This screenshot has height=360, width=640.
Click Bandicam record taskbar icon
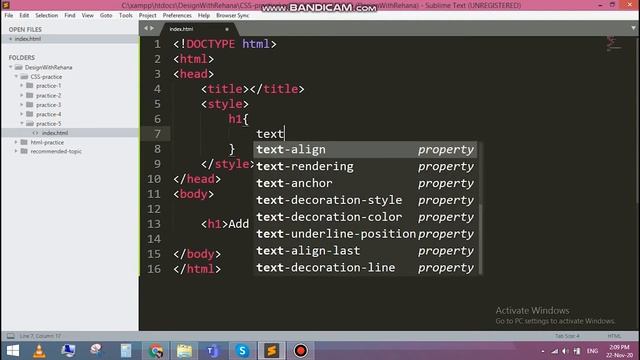[301, 351]
